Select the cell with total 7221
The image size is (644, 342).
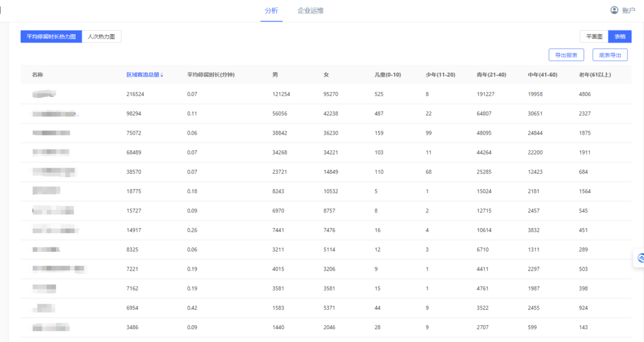pyautogui.click(x=132, y=269)
